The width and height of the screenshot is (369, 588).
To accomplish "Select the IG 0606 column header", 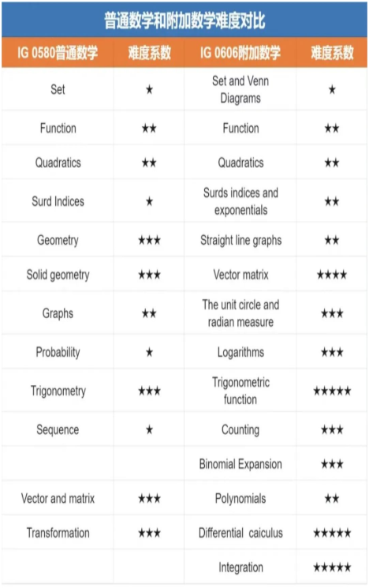I will pyautogui.click(x=240, y=53).
